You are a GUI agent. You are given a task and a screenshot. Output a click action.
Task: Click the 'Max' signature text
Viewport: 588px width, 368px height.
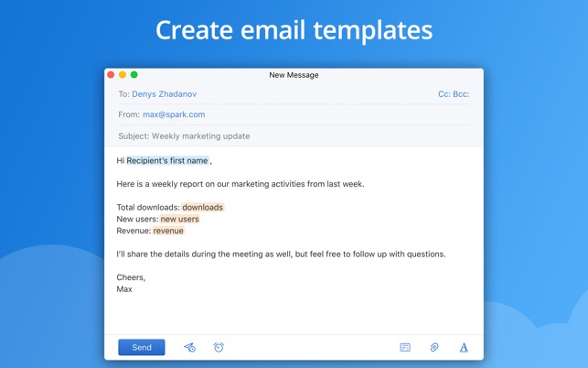[124, 289]
